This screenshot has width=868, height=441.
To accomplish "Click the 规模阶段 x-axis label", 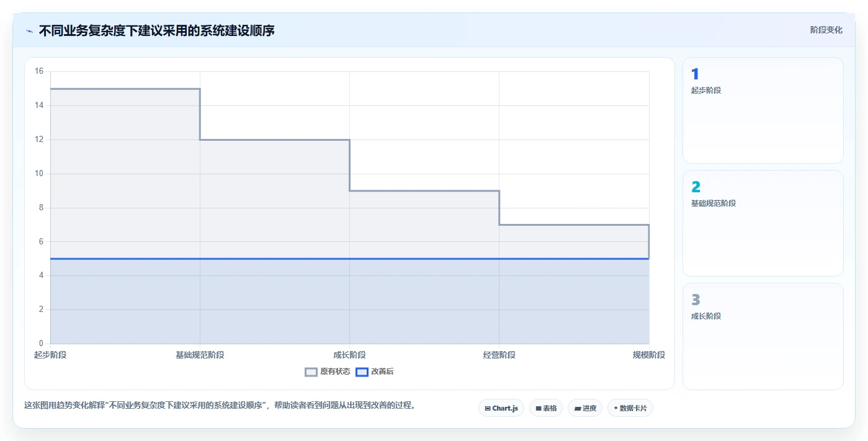I will click(649, 355).
